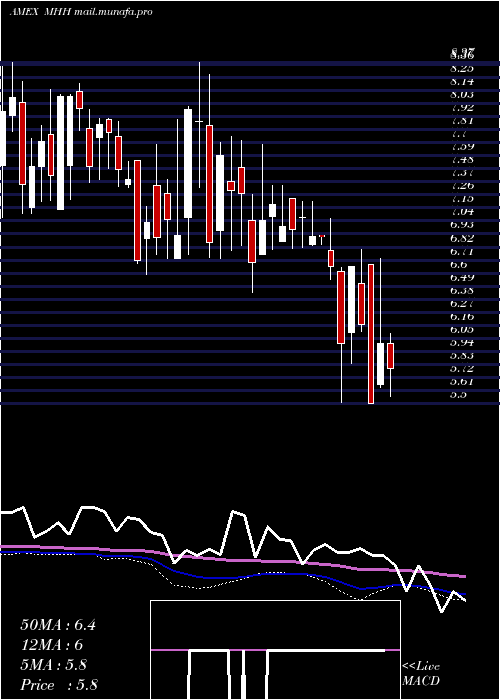The width and height of the screenshot is (500, 700).
Task: Click the AMEX MHH mail.munafa.pro title text
Action: 81,12
